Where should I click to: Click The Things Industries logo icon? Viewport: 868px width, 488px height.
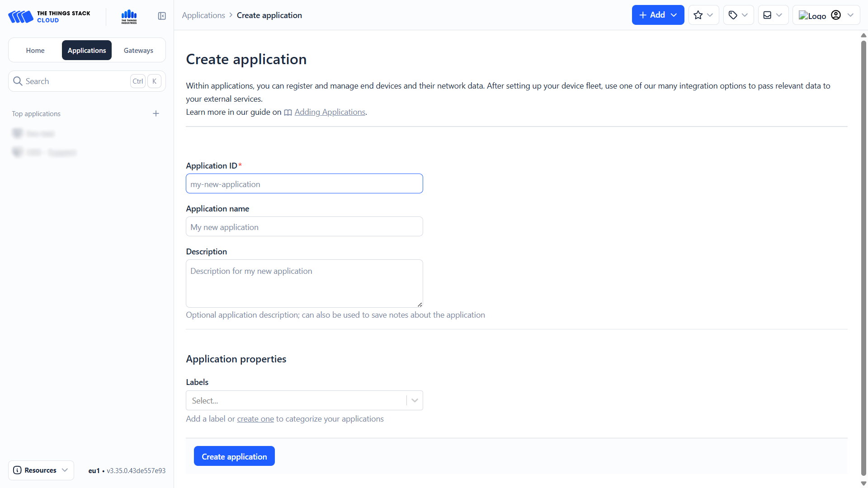tap(129, 17)
